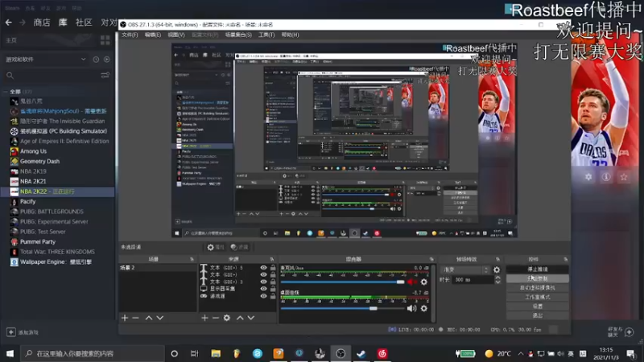Viewport: 644px width, 362px height.
Task: Open Steam friends chat icon at bottom right
Action: [x=630, y=332]
